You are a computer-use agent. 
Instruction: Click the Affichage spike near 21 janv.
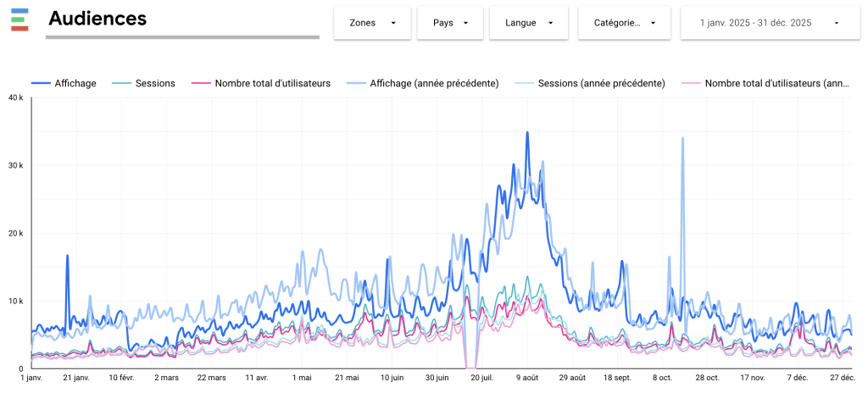pyautogui.click(x=67, y=256)
